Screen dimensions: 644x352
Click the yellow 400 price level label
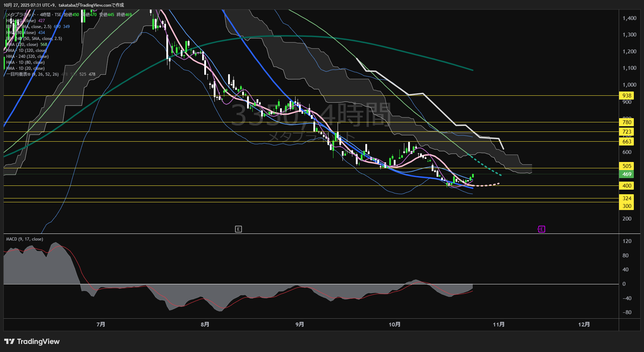[x=626, y=186]
